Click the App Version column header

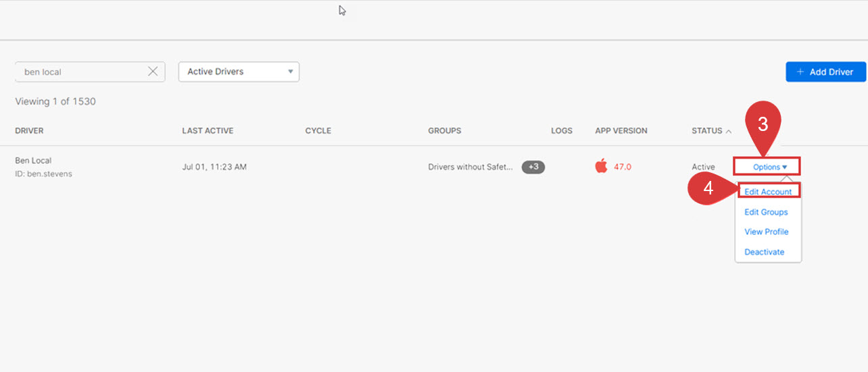pyautogui.click(x=621, y=131)
